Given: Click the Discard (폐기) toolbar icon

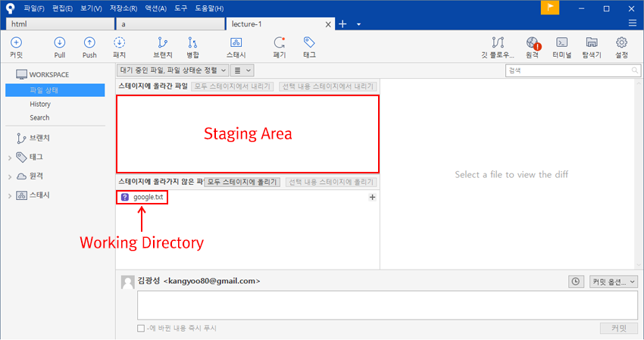Looking at the screenshot, I should (280, 42).
